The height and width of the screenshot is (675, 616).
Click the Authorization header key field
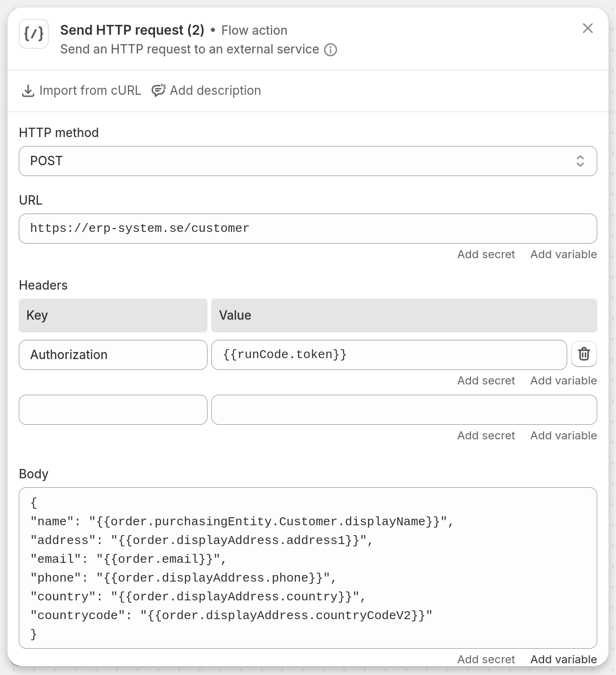[x=113, y=354]
